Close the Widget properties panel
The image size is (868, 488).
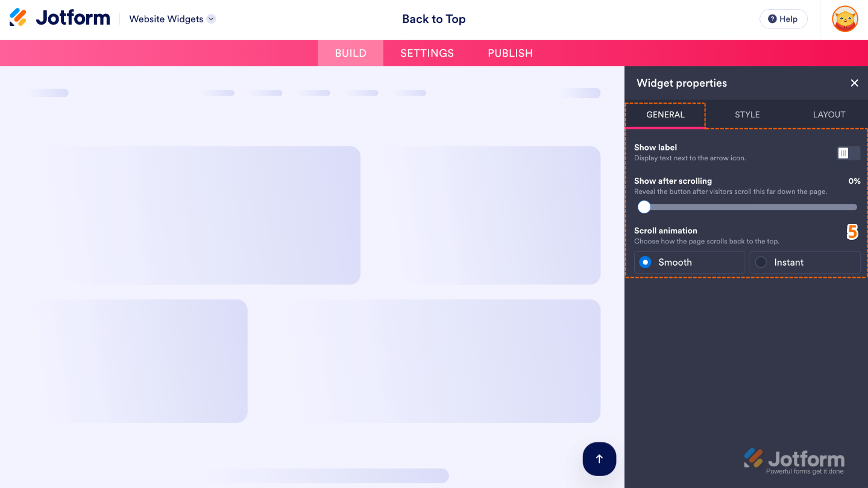click(854, 83)
